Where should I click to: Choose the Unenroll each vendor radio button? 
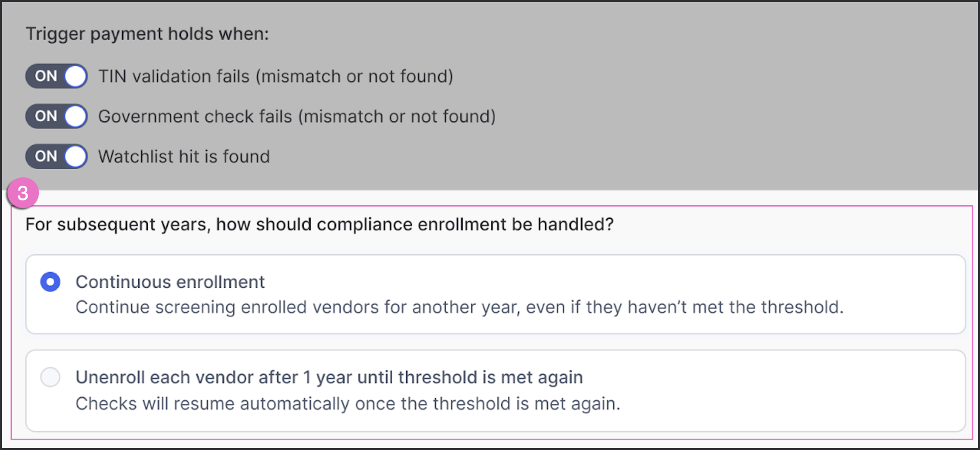coord(50,377)
